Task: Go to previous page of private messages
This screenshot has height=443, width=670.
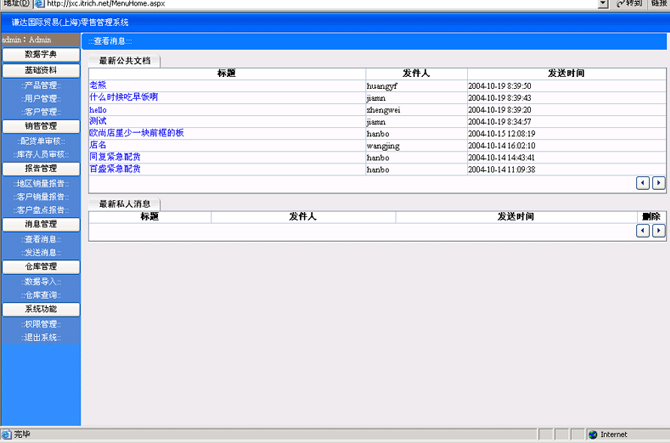Action: click(643, 230)
